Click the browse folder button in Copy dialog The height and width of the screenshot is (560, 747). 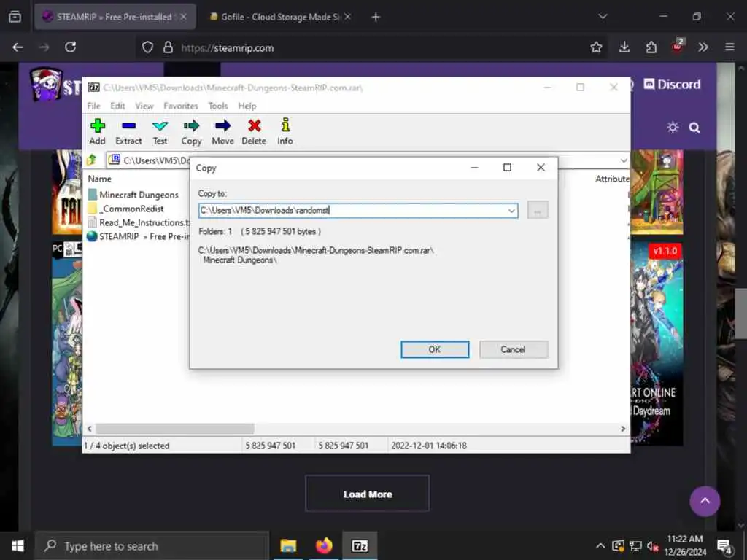click(538, 211)
